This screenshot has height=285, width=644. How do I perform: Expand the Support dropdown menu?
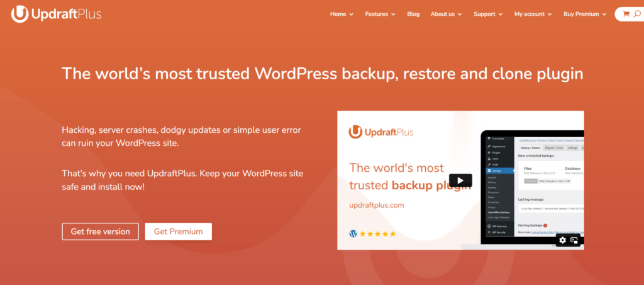coord(488,14)
